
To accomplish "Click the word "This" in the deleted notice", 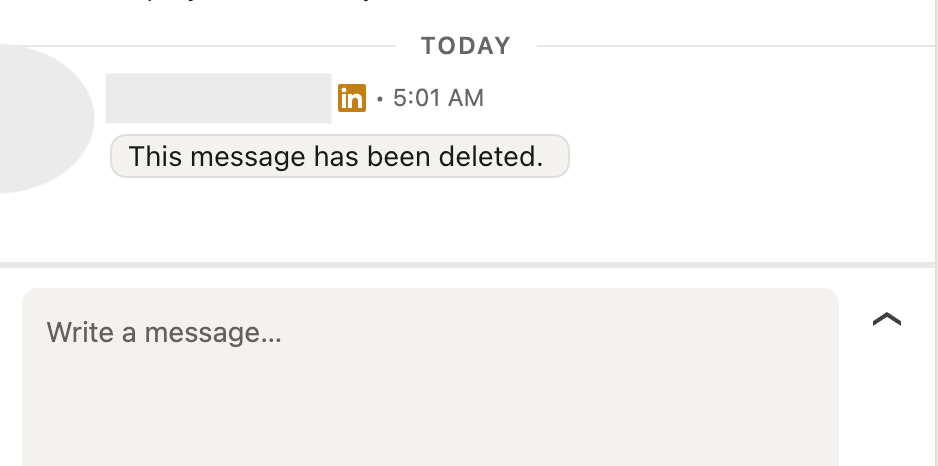I will pos(154,157).
